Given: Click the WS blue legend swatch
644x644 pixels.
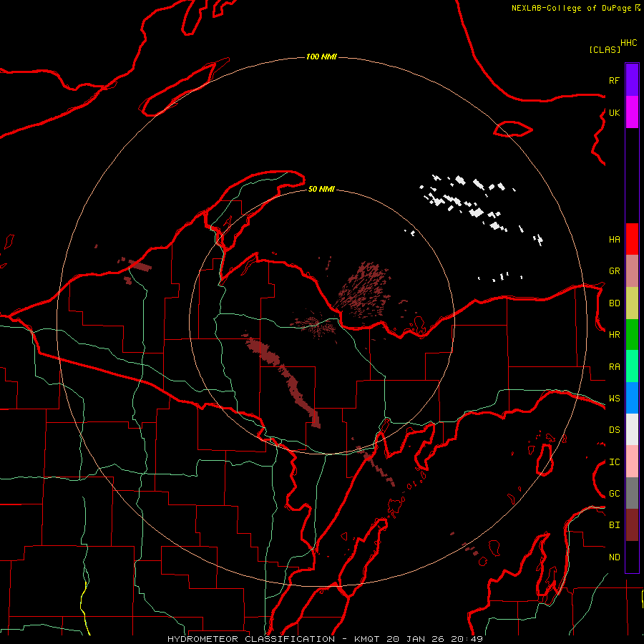Looking at the screenshot, I should tap(632, 398).
